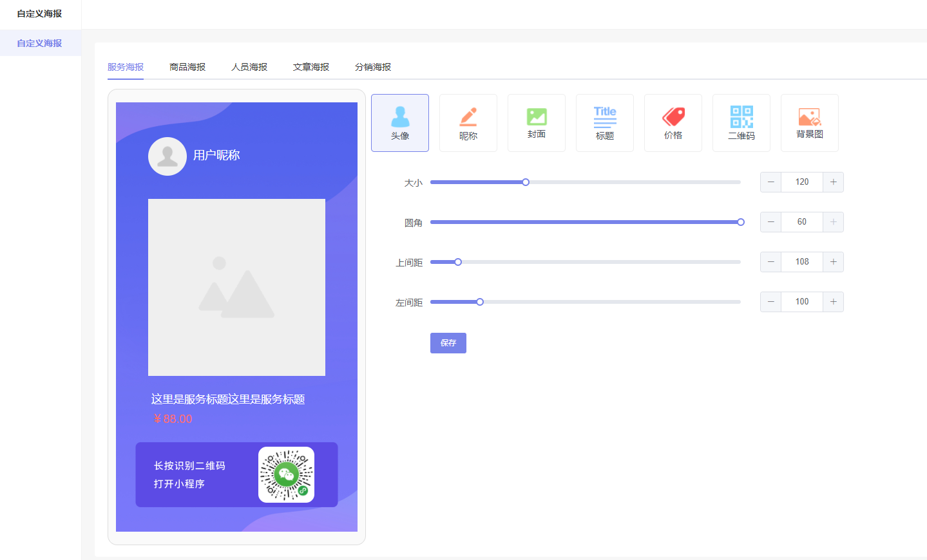The width and height of the screenshot is (927, 560).
Task: Click the ¥88.00 price in preview
Action: click(173, 419)
